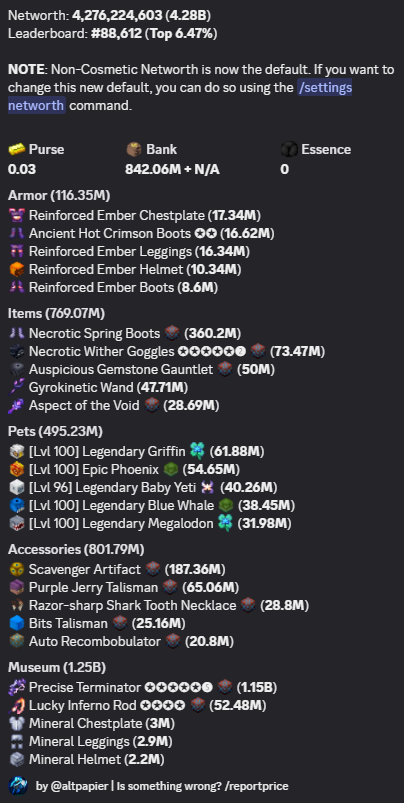Click the Gyrokinetic Wand icon
404x803 pixels.
pos(16,388)
